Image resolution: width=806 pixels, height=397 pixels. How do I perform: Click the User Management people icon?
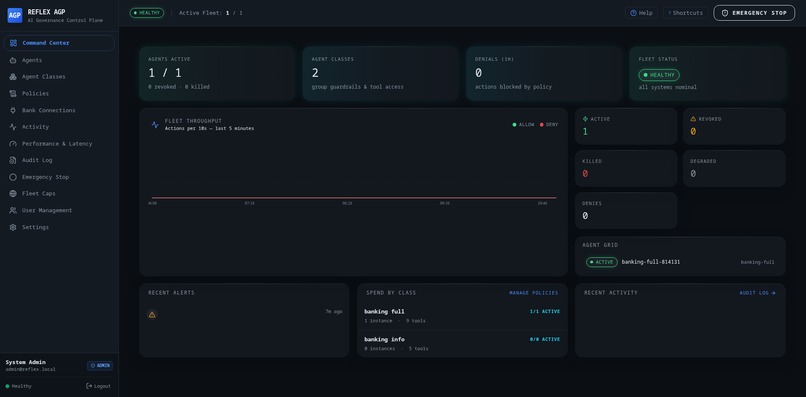point(13,210)
